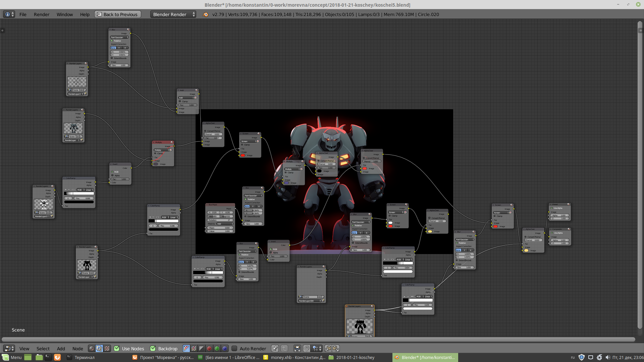
Task: Open the Blender Render engine dropdown
Action: (173, 14)
